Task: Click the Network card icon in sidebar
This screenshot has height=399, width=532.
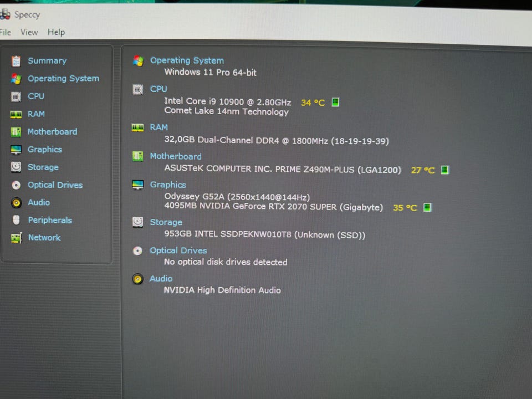Action: (x=16, y=238)
